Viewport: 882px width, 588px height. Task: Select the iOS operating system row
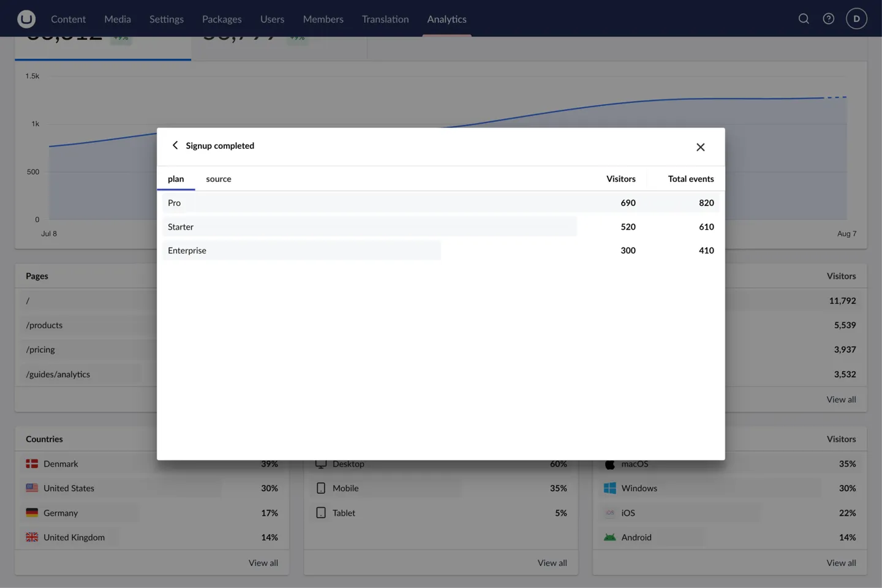(729, 513)
